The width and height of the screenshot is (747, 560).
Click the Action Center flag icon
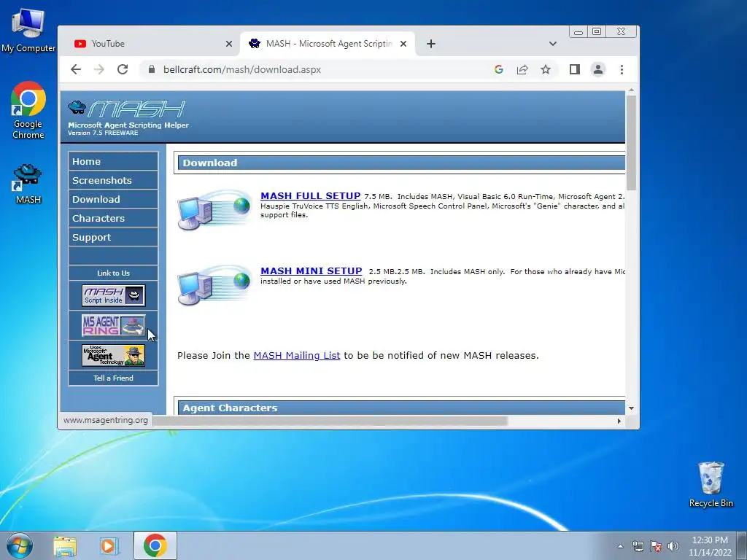[x=656, y=546]
